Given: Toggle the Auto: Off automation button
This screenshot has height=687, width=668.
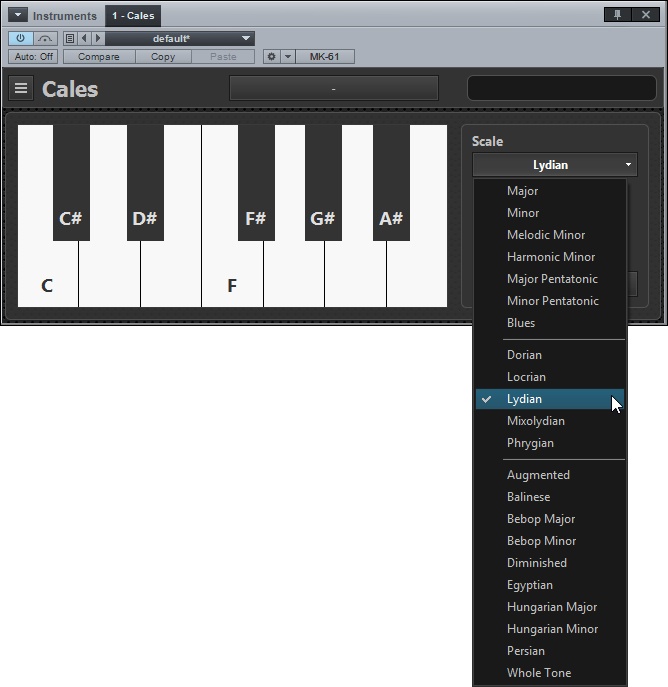Looking at the screenshot, I should tap(33, 57).
